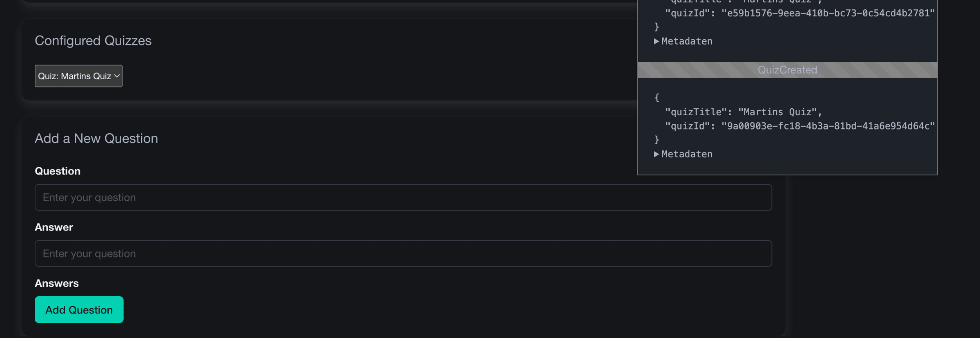This screenshot has height=338, width=980.
Task: Open the "Quiz: Martins Quiz" dropdown
Action: coord(78,76)
